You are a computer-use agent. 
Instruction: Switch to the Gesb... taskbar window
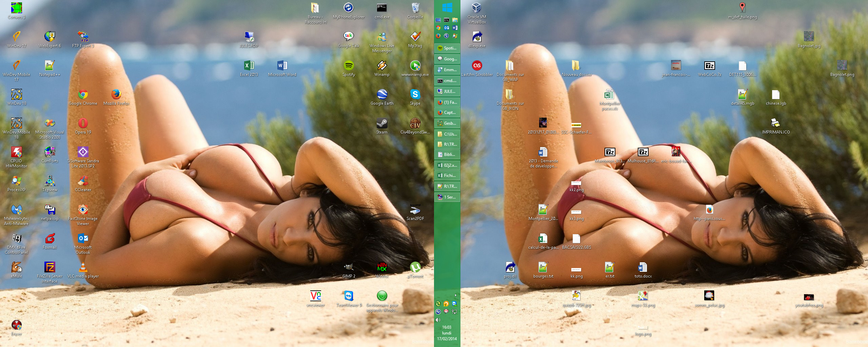(447, 123)
